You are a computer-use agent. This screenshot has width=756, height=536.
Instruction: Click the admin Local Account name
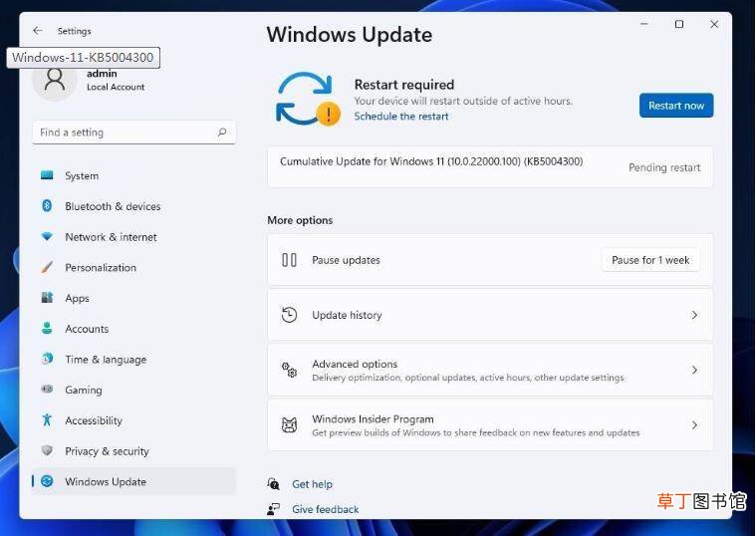[116, 80]
